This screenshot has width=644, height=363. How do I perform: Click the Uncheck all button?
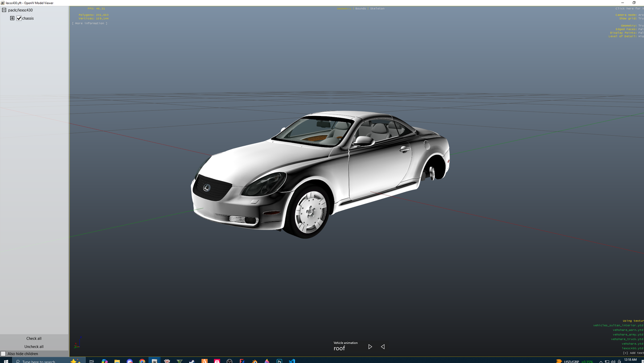[x=33, y=346]
